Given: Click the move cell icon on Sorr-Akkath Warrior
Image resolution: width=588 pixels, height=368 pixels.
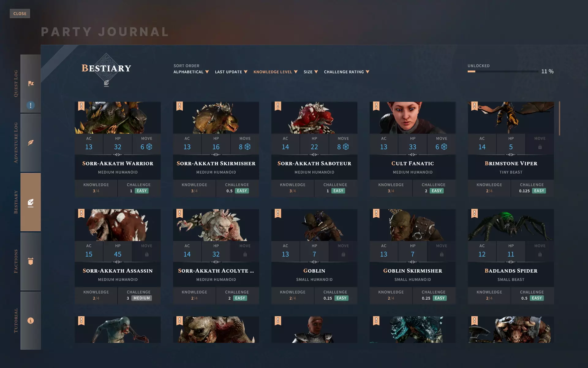Looking at the screenshot, I should 149,147.
